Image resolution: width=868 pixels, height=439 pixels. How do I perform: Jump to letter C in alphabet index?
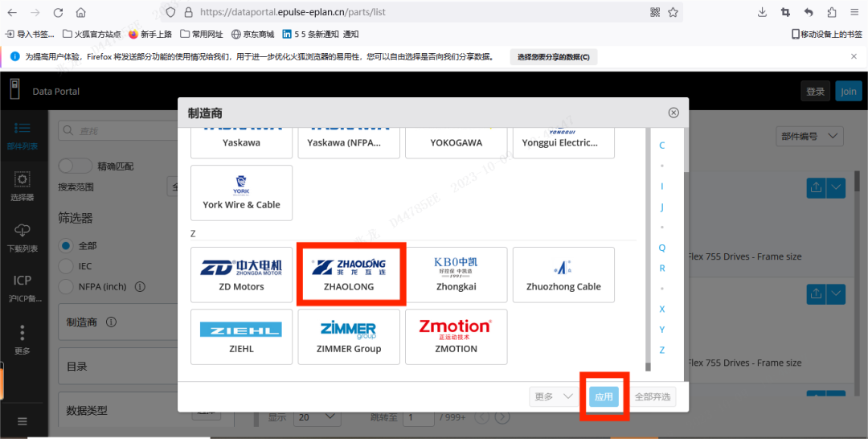tap(661, 146)
